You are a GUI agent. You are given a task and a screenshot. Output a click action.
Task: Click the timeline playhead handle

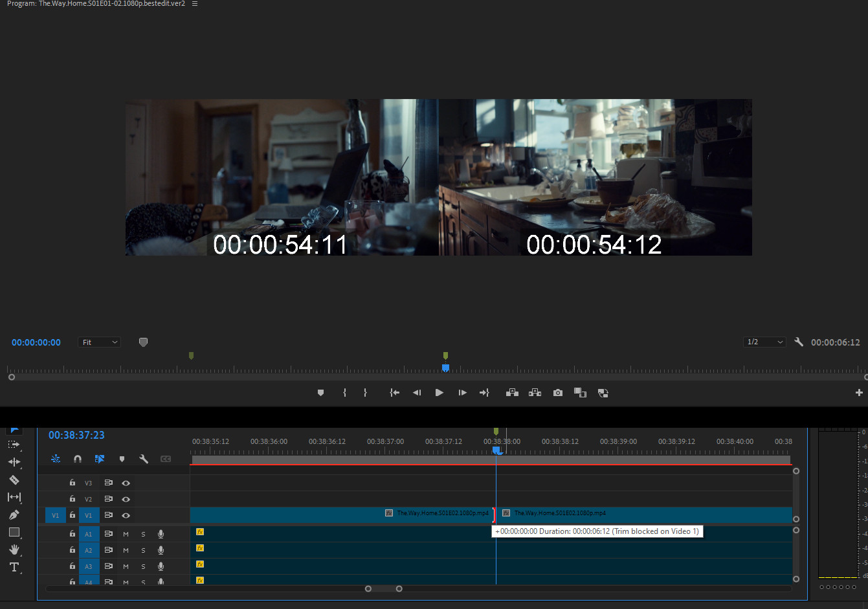coord(496,450)
